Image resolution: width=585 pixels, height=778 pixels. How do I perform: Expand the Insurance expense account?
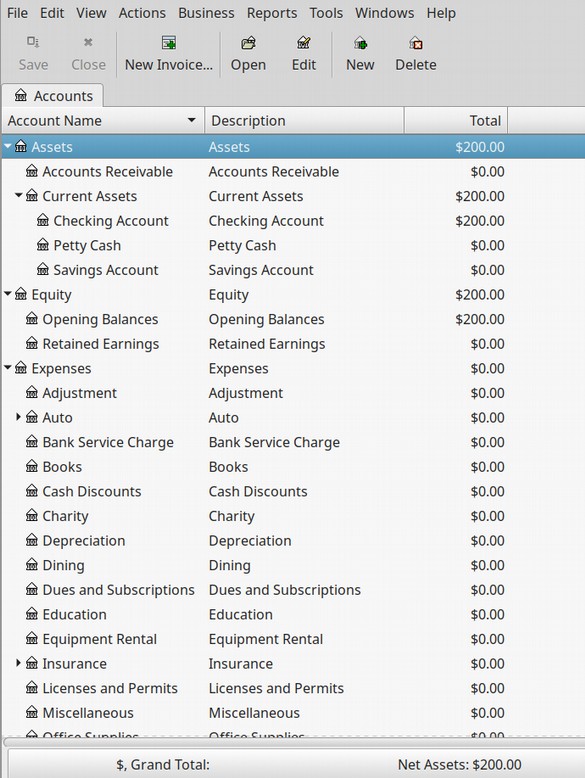(x=18, y=663)
